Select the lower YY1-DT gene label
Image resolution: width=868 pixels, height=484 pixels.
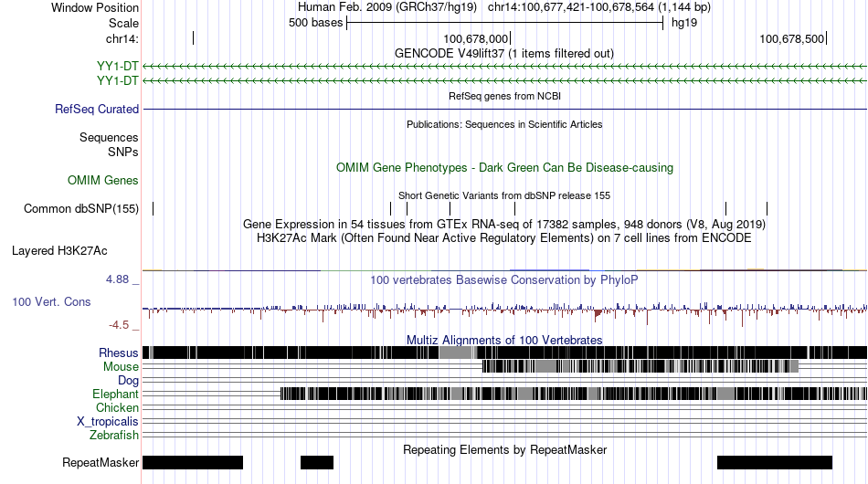click(117, 80)
